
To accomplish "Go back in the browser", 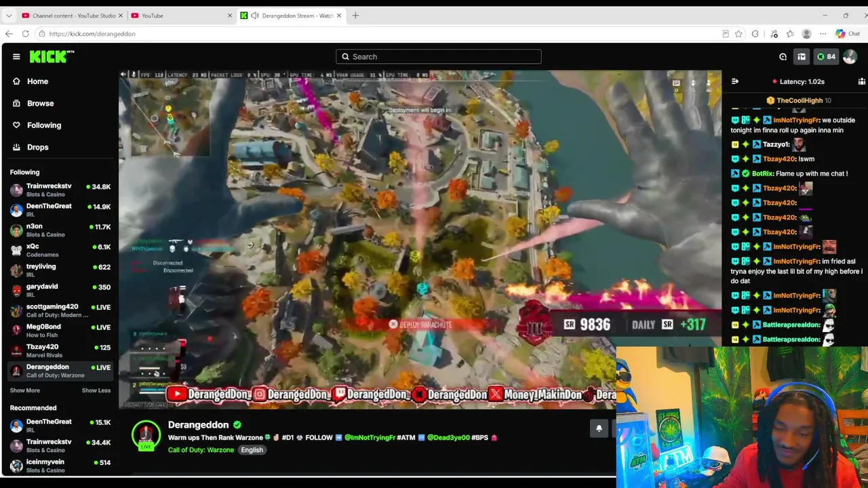I will pos(9,34).
